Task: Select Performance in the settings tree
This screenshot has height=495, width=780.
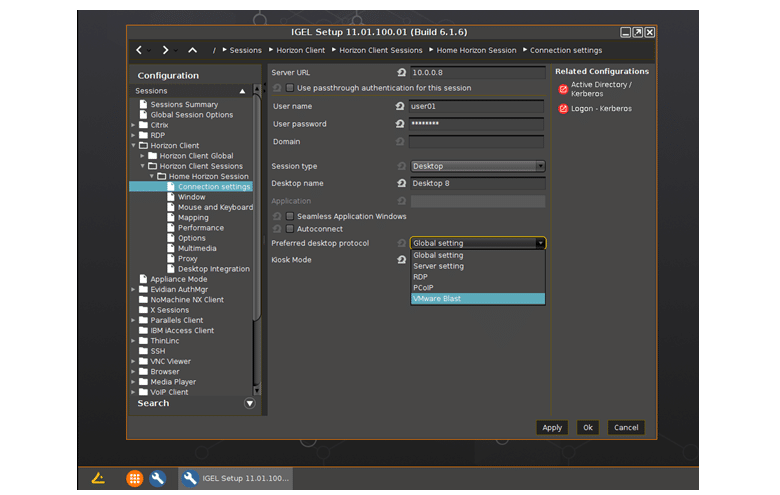Action: (201, 228)
